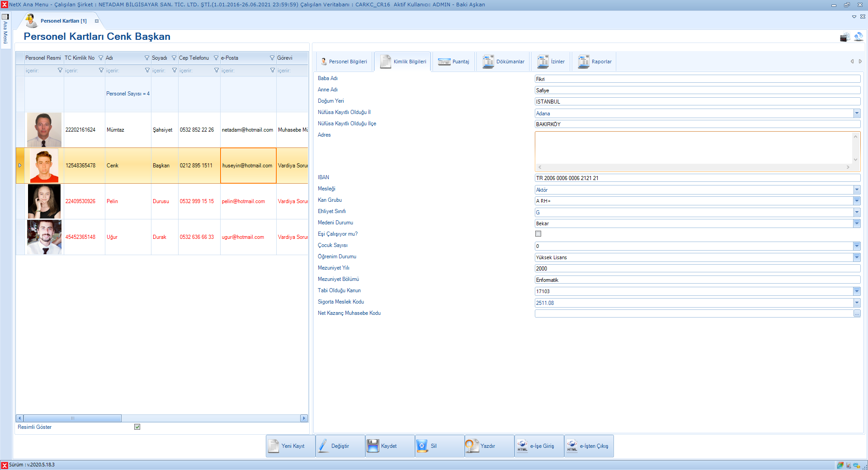Click the Personel Kartları tab avatar icon
This screenshot has height=470, width=868.
coord(31,20)
